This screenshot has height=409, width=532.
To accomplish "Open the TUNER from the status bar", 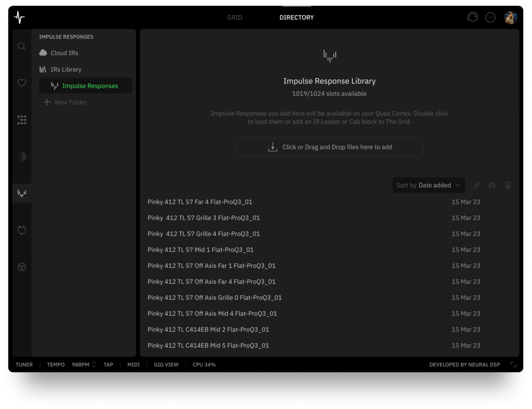I will tap(24, 365).
